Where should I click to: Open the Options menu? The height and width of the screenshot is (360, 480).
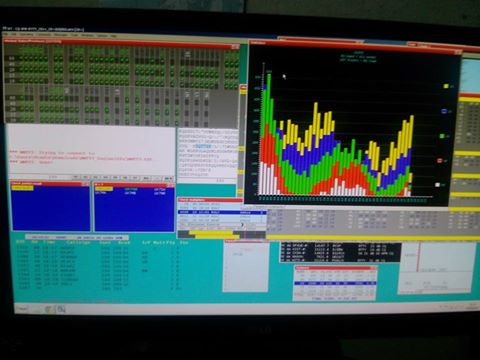(x=102, y=35)
